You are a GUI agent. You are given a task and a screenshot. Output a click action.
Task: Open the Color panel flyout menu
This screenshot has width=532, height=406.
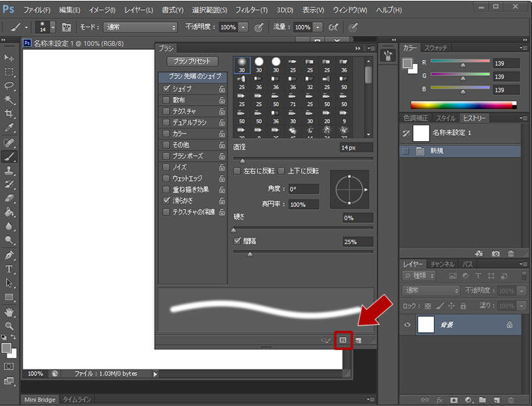point(523,48)
